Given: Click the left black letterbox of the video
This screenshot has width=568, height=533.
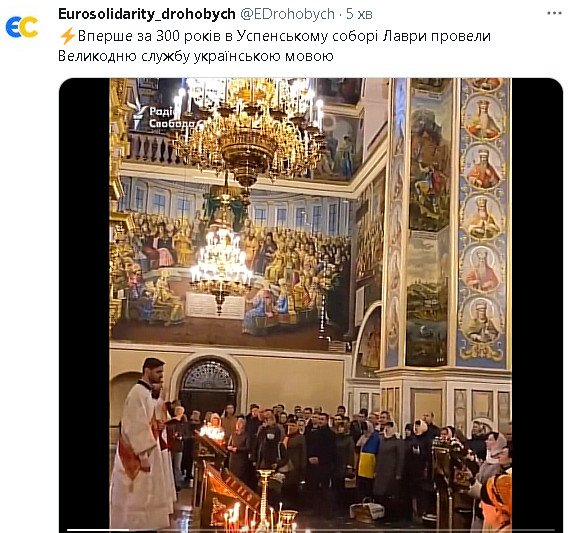Looking at the screenshot, I should pyautogui.click(x=84, y=304).
